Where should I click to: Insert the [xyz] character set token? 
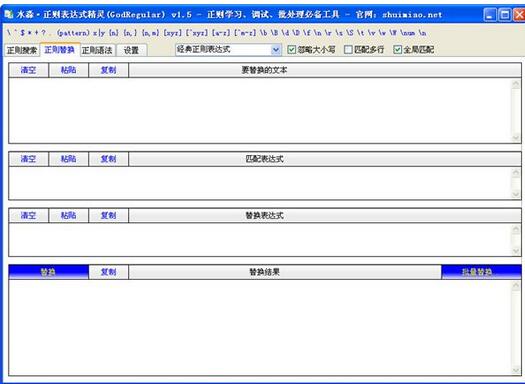pos(172,33)
